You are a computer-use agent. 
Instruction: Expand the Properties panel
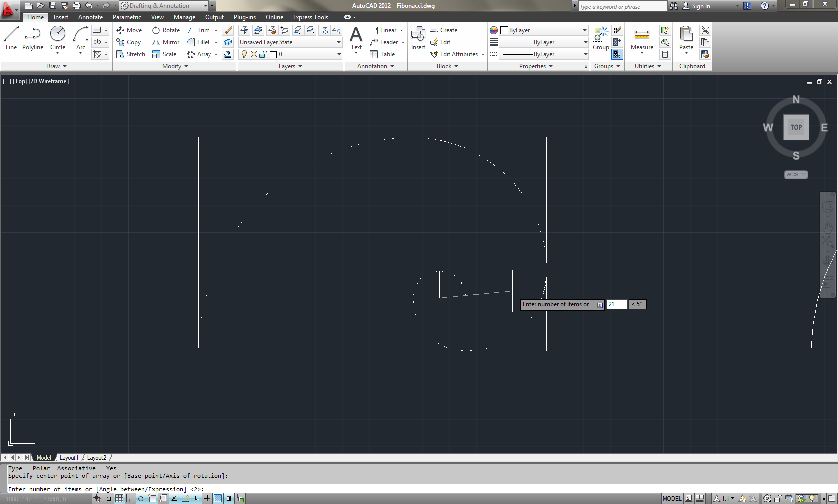(536, 66)
